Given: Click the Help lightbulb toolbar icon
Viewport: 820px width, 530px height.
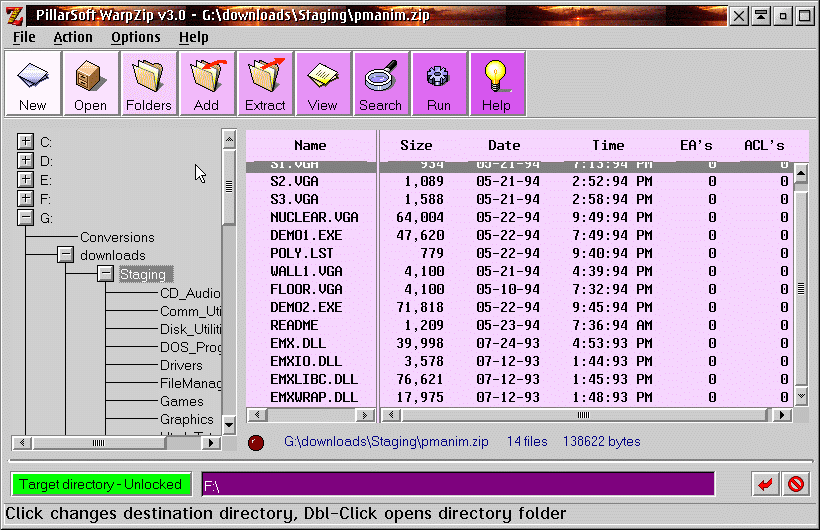Looking at the screenshot, I should click(497, 83).
